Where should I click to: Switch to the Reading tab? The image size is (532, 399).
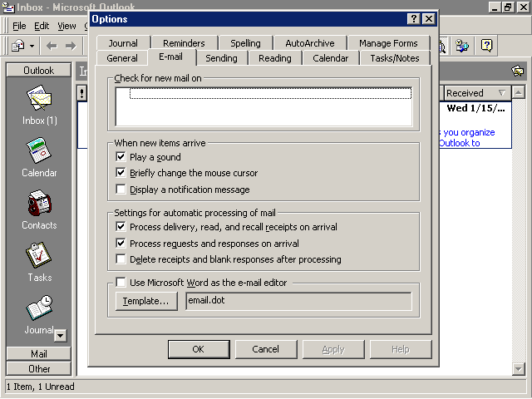pos(275,58)
